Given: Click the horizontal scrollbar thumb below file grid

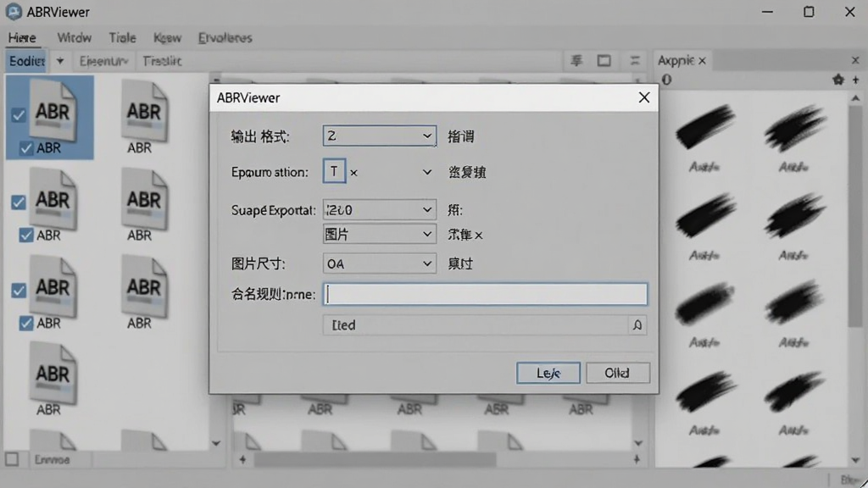Looking at the screenshot, I should 375,459.
